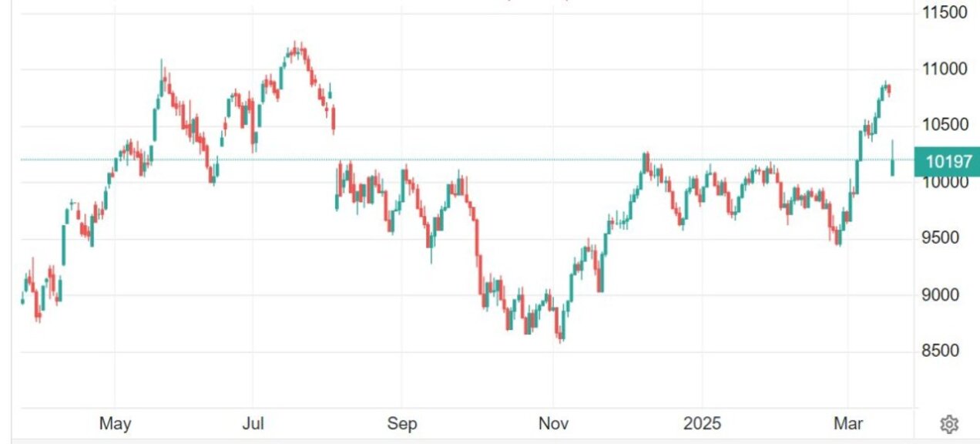The width and height of the screenshot is (980, 444).
Task: Click the 11000 price axis label
Action: 945,69
